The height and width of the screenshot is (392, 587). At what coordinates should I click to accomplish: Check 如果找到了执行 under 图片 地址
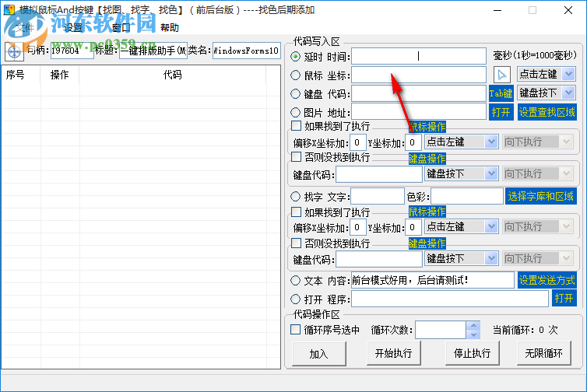(296, 126)
